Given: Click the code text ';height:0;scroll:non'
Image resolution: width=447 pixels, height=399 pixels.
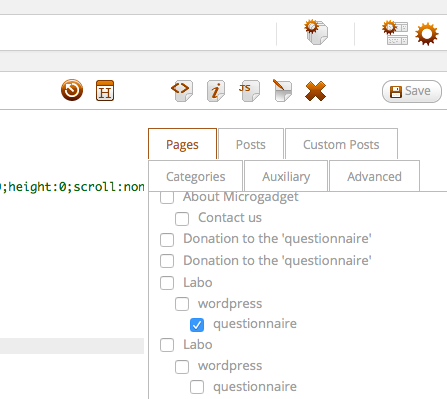Looking at the screenshot, I should pyautogui.click(x=72, y=187).
